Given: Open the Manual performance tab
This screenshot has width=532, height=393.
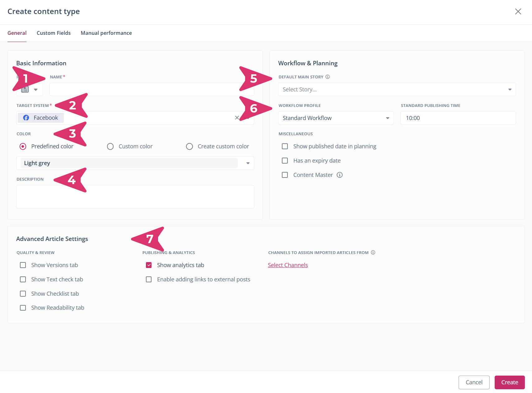Looking at the screenshot, I should (106, 33).
